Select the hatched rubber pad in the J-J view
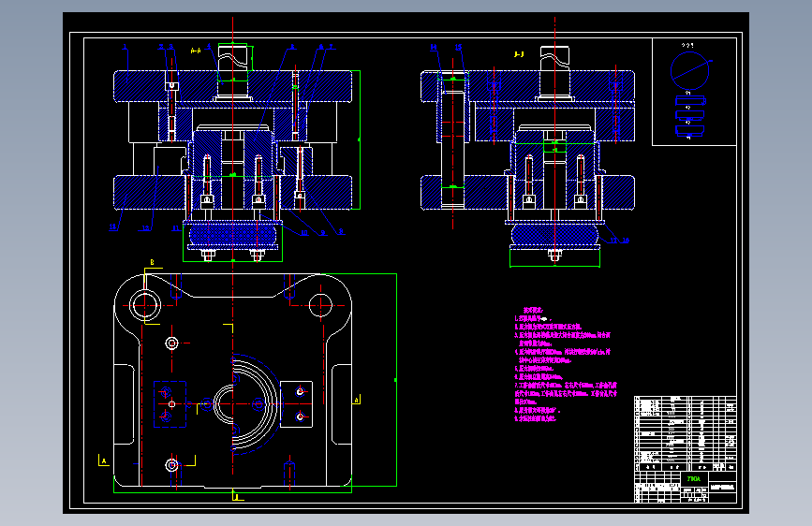 [x=554, y=233]
